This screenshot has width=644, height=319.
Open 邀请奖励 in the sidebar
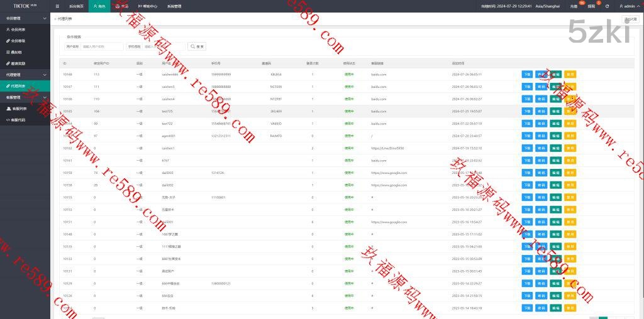click(x=18, y=63)
